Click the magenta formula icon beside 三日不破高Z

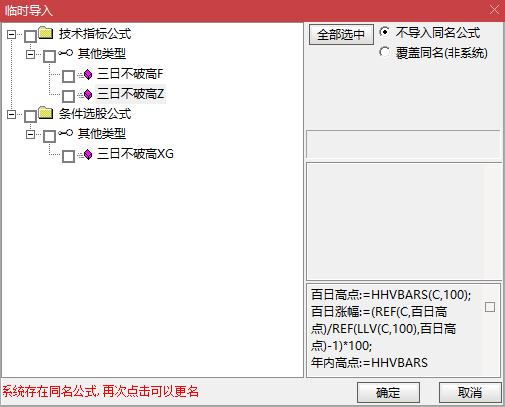[88, 95]
